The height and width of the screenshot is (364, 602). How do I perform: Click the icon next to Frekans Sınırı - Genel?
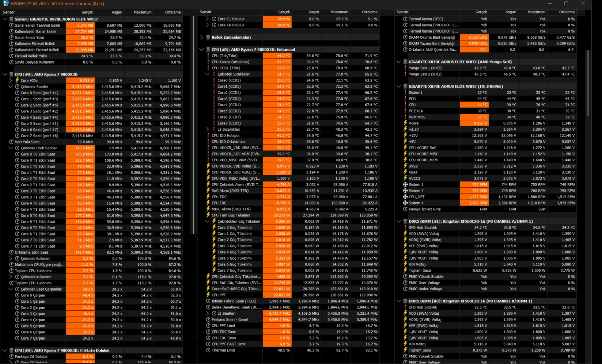click(208, 319)
